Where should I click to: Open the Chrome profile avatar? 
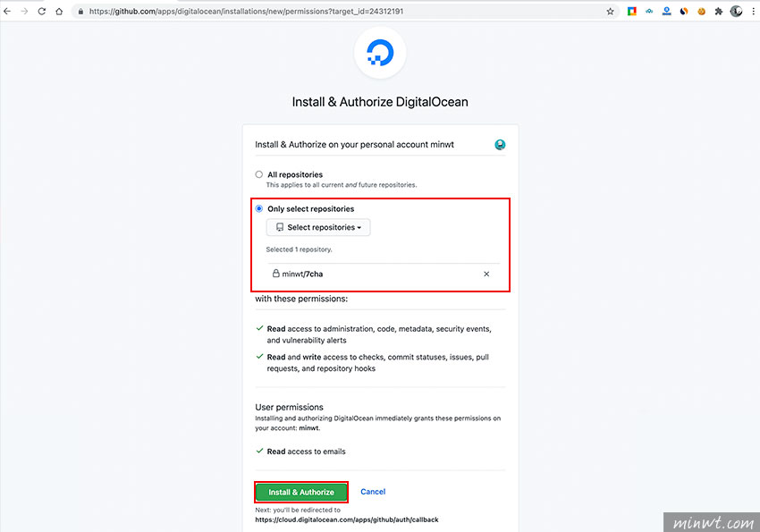click(x=736, y=11)
